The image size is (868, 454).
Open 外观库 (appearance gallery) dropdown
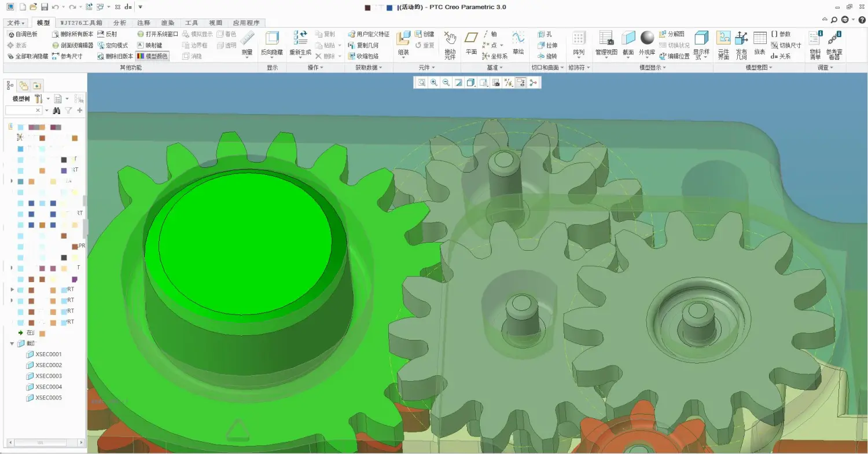647,44
